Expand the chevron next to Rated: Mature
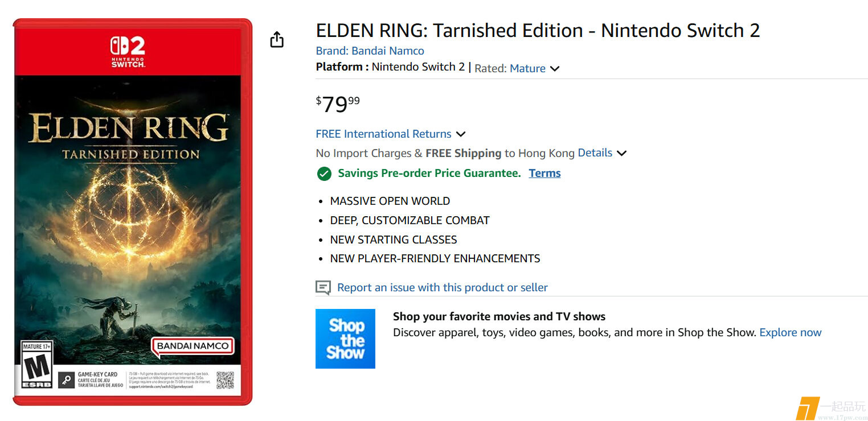868x421 pixels. (x=555, y=69)
